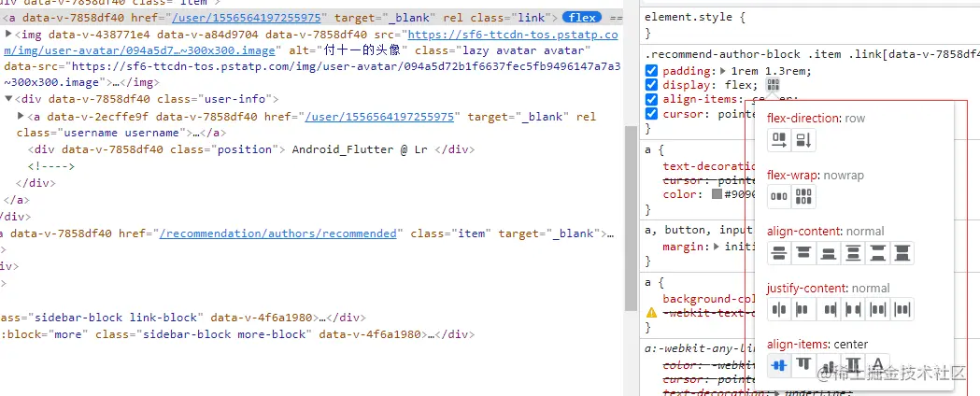
Task: Set justify-content to space-between icon
Action: pos(853,309)
